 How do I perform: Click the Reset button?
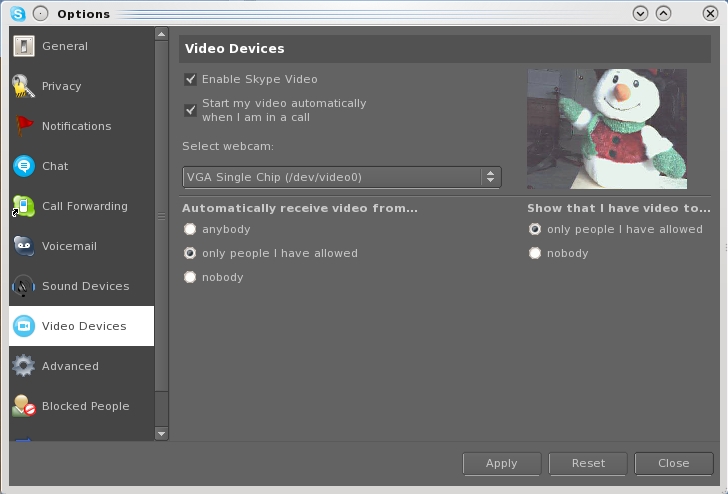[x=588, y=463]
